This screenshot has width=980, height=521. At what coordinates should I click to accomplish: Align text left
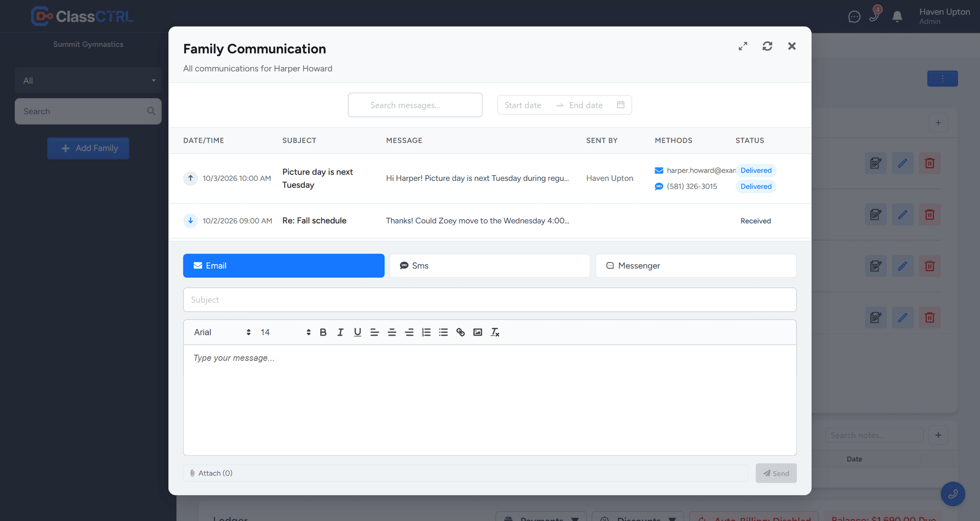375,332
